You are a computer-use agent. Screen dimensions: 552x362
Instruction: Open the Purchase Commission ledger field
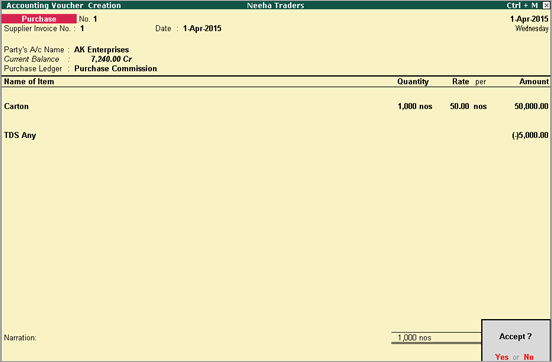coord(115,69)
